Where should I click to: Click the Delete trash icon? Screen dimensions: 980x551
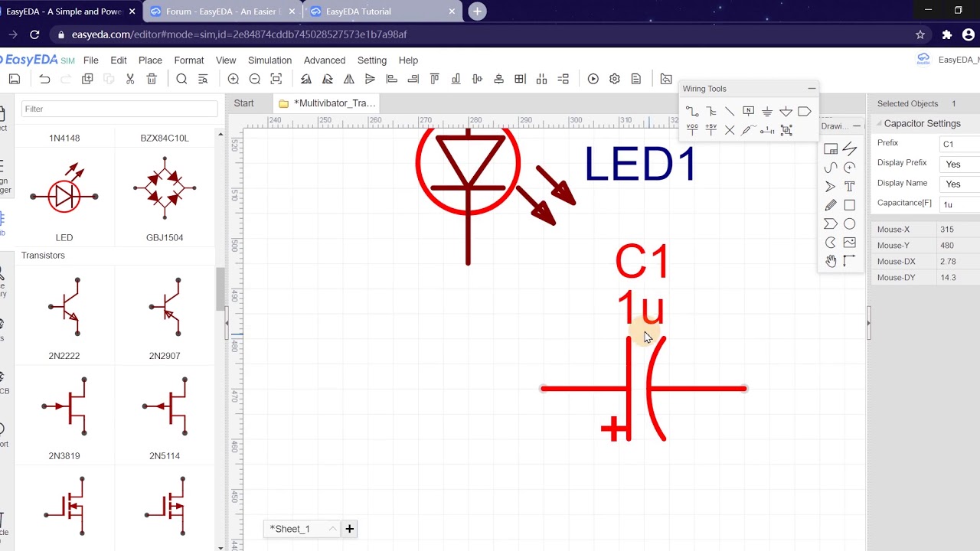click(152, 79)
